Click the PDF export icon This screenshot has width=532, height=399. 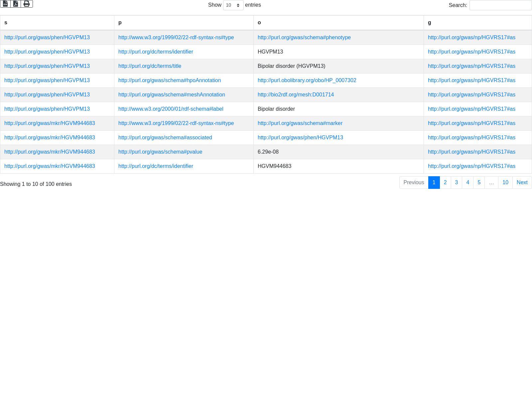[x=16, y=4]
